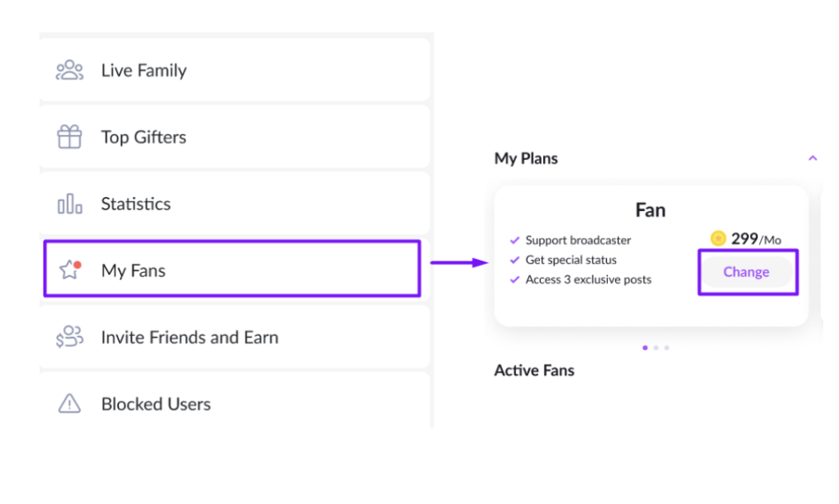
Task: Collapse the My Plans section chevron
Action: 813,158
